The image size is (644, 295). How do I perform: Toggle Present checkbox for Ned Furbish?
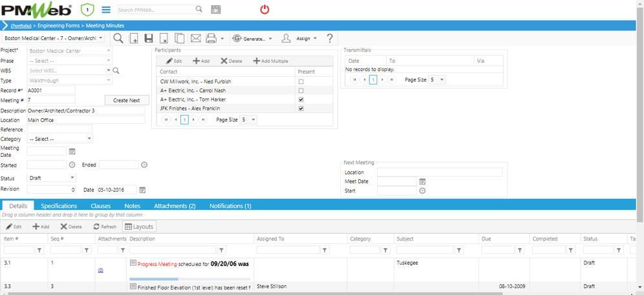(x=301, y=81)
